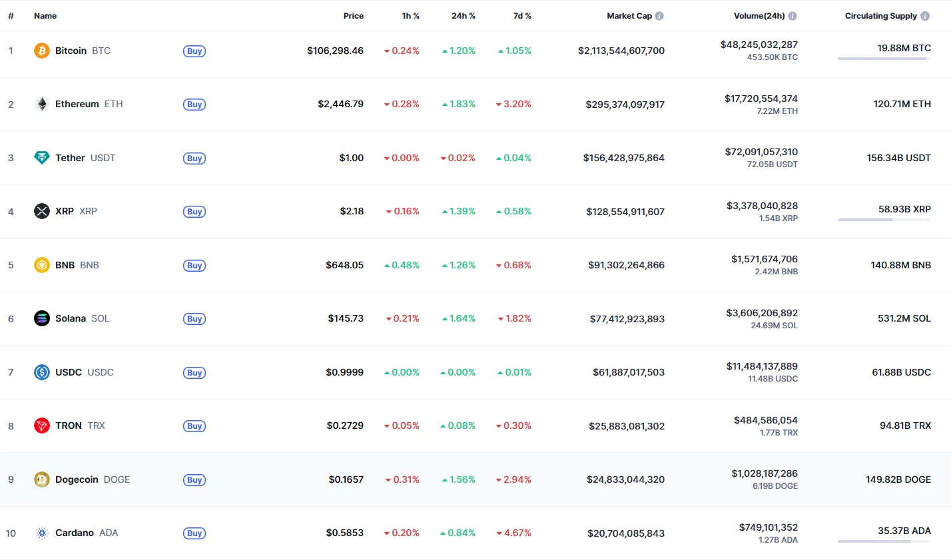Screen dimensions: 951x560
Task: Sort by the # rank column header
Action: tap(11, 16)
